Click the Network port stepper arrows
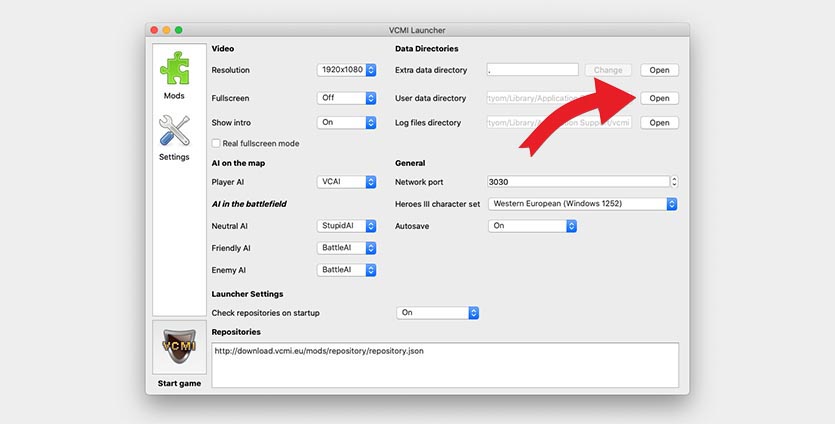This screenshot has width=835, height=424. [674, 182]
